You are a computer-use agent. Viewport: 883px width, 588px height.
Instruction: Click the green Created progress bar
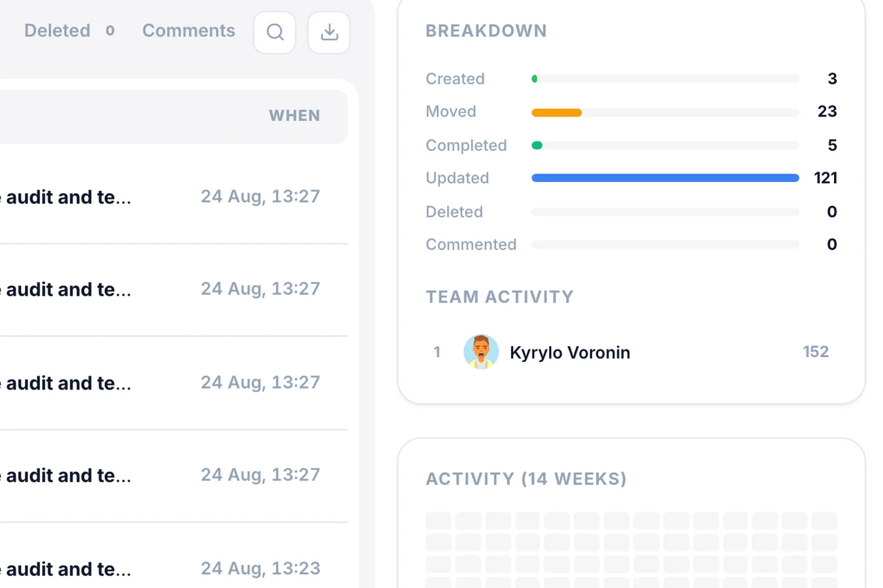[535, 79]
